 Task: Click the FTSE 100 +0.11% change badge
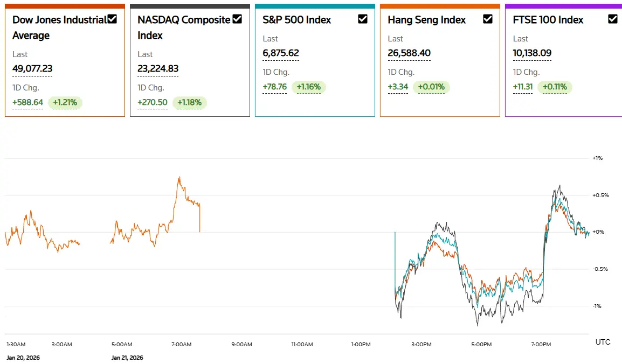(x=554, y=87)
